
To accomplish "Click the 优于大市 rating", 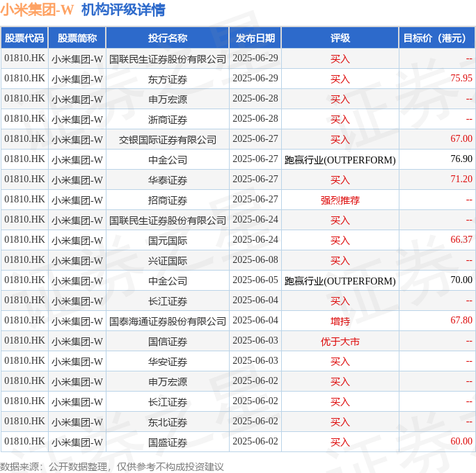I will [x=340, y=342].
